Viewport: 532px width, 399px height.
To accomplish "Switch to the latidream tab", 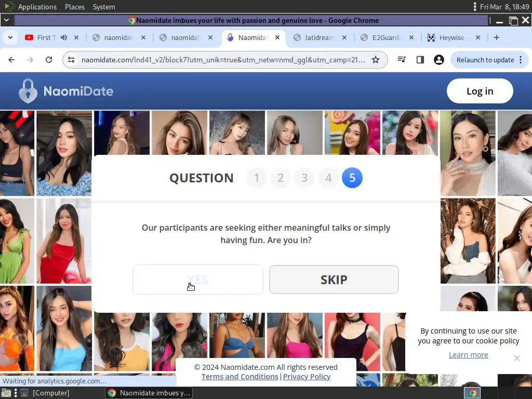I will pyautogui.click(x=319, y=37).
